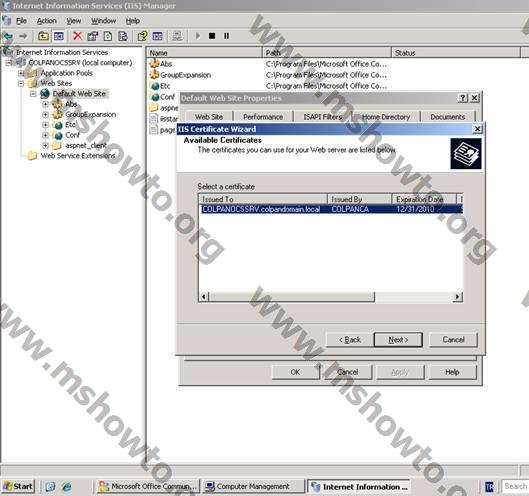Open the View menu
The height and width of the screenshot is (496, 529).
(74, 21)
